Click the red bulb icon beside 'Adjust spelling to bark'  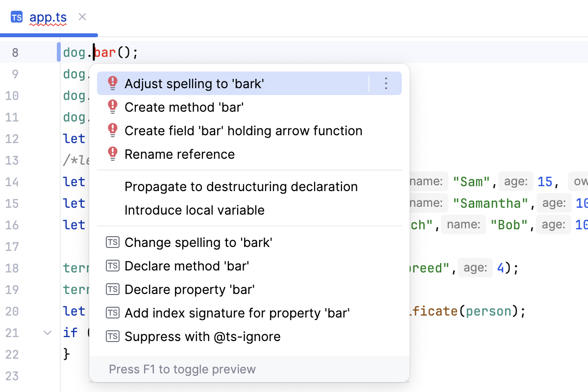pos(112,83)
